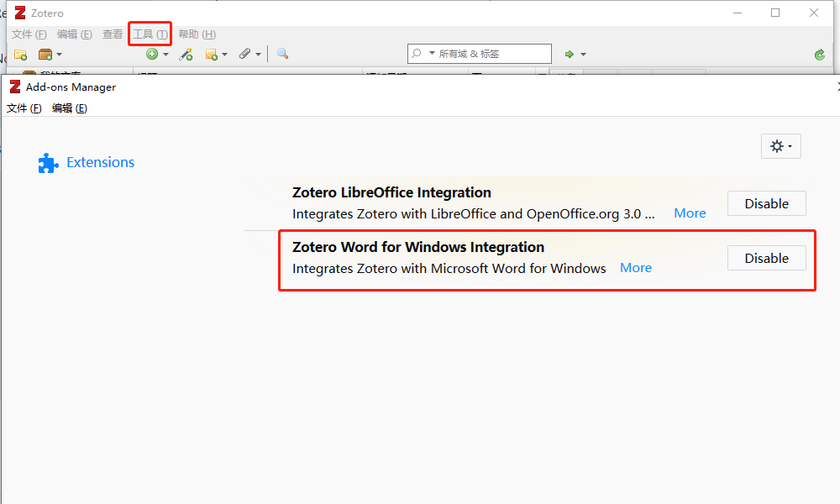This screenshot has width=840, height=504.
Task: Select Zotero Word for Windows Integration title
Action: pos(418,247)
